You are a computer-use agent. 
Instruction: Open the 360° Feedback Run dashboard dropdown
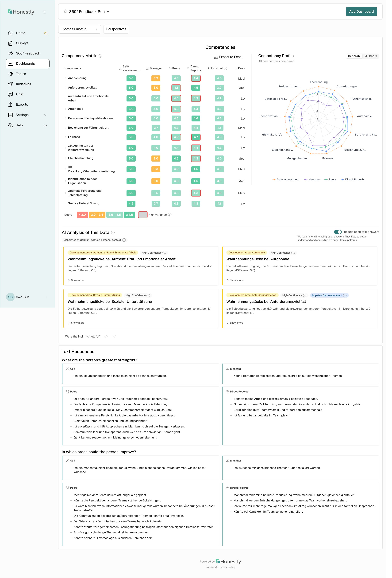(108, 12)
